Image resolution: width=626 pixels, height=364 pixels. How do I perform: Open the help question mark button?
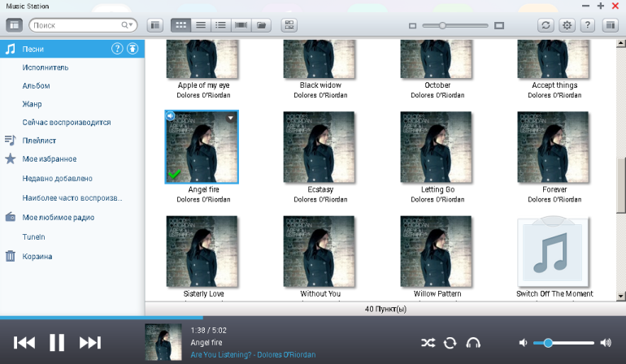[587, 25]
